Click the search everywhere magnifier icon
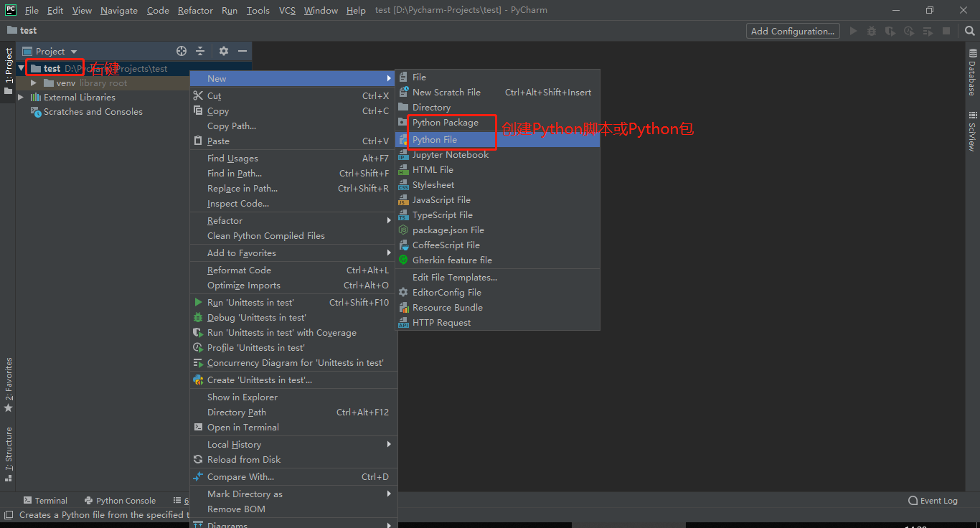980x528 pixels. coord(969,31)
